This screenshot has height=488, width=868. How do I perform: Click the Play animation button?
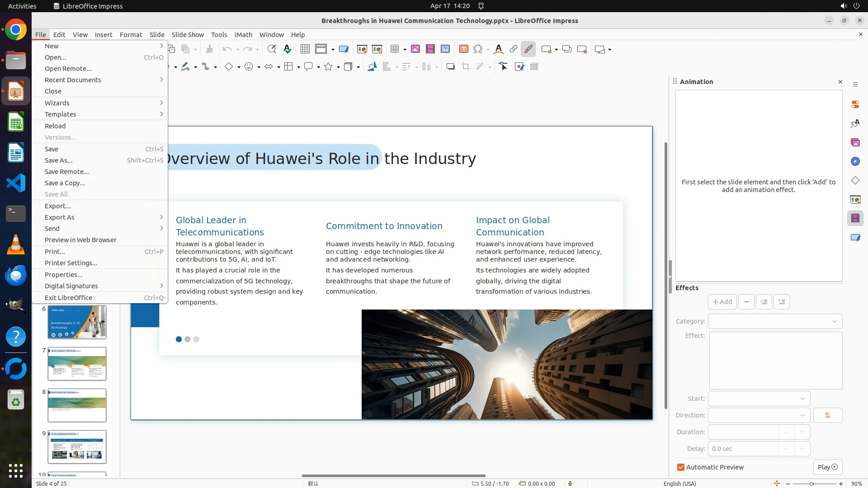tap(827, 467)
